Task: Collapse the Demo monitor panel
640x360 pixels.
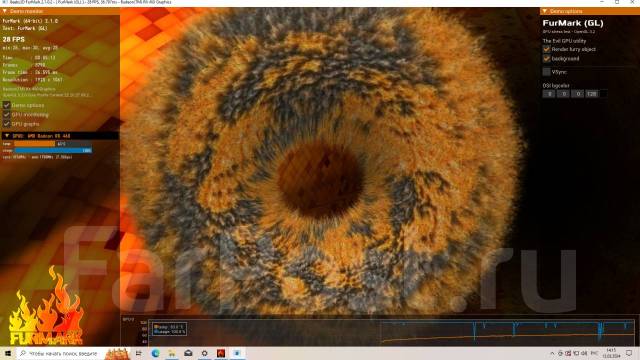Action: [5, 11]
